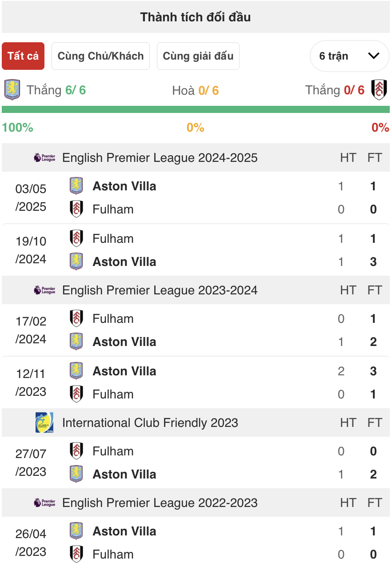The width and height of the screenshot is (392, 571).
Task: Click Premier League logo for 2023-2024 season
Action: [44, 290]
